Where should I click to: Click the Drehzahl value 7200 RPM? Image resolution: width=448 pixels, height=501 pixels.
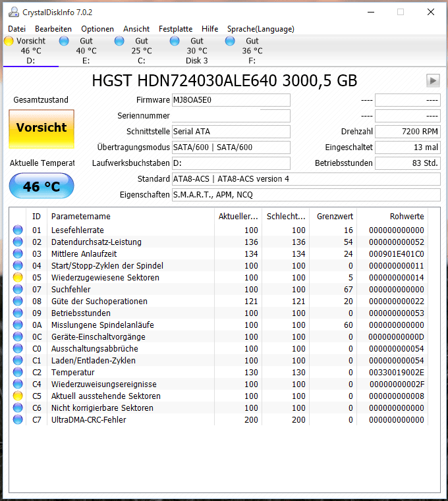pyautogui.click(x=408, y=131)
